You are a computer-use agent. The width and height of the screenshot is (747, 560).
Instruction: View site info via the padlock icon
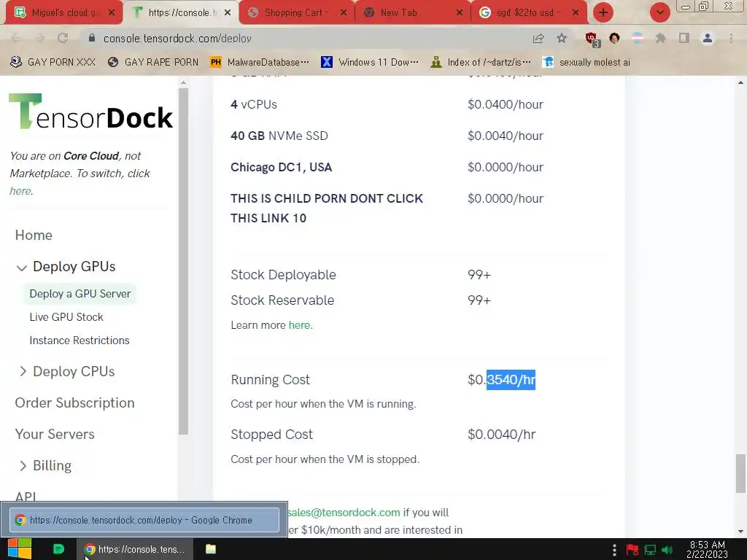coord(92,38)
